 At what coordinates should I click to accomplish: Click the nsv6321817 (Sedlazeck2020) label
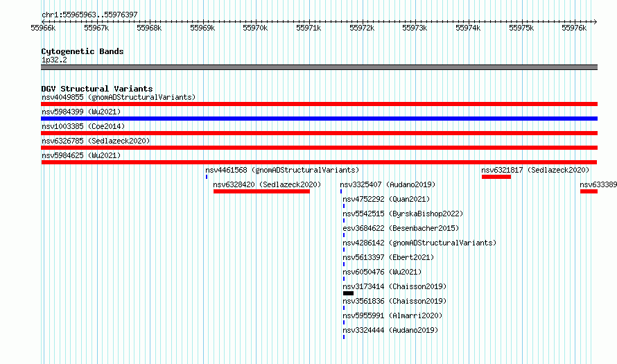point(536,170)
